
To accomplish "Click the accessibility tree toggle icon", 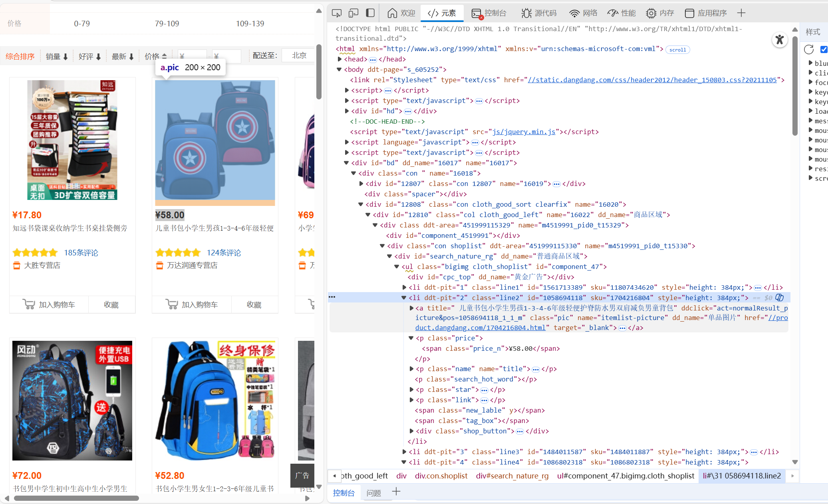I will coord(779,40).
